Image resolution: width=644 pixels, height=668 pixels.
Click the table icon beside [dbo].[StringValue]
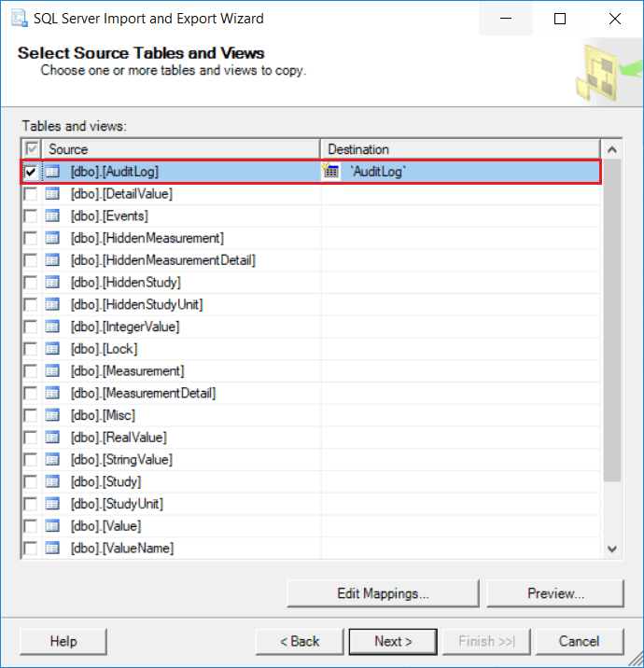tap(52, 460)
